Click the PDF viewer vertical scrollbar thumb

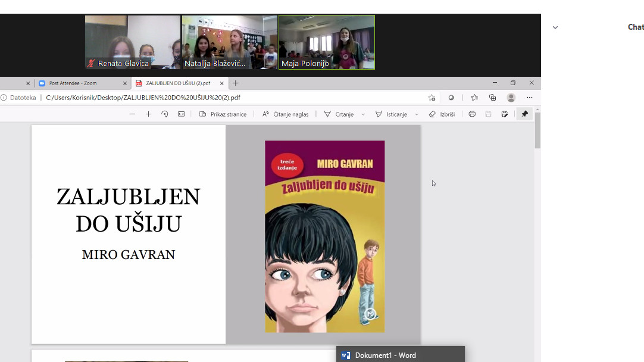pyautogui.click(x=537, y=130)
